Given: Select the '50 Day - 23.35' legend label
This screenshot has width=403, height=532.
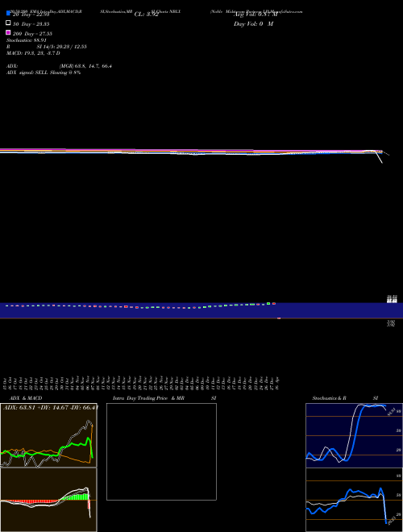Looking at the screenshot, I should pyautogui.click(x=31, y=24).
